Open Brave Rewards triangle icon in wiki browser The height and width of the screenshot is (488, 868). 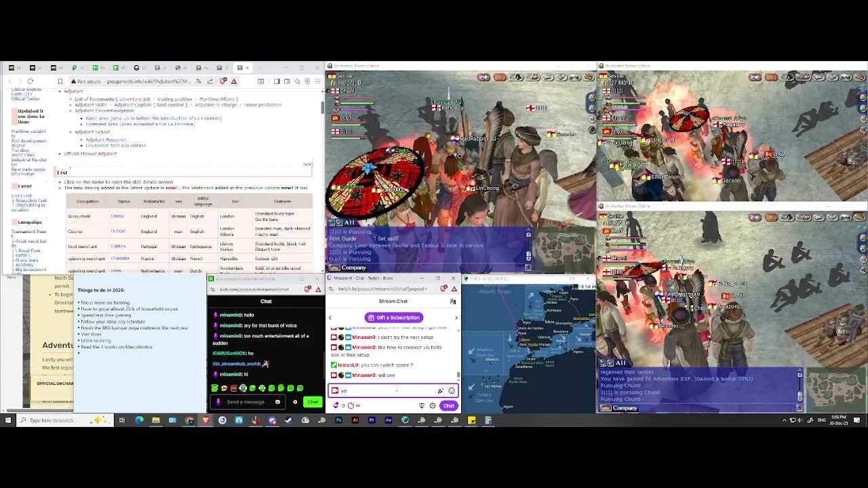pos(234,81)
